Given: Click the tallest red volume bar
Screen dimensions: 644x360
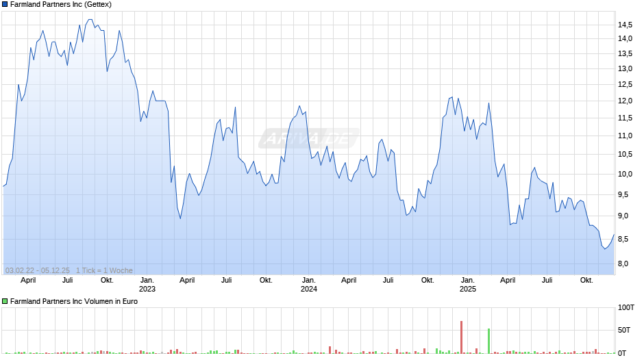Looking at the screenshot, I should click(461, 337).
